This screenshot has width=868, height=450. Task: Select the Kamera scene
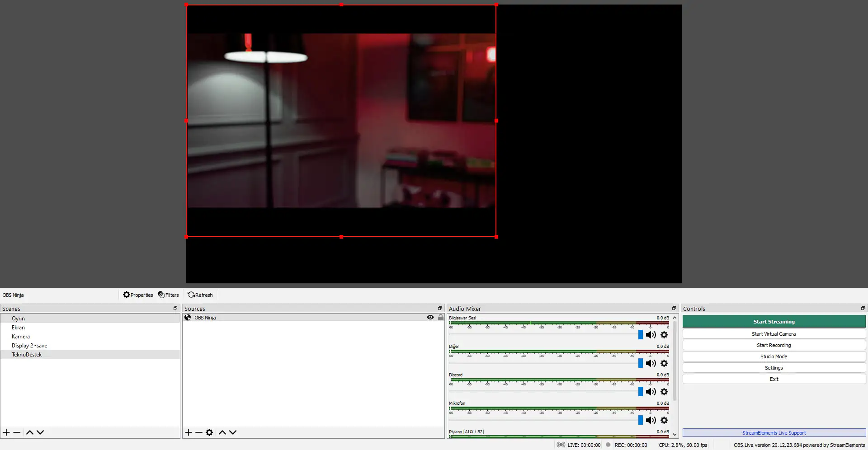click(x=21, y=337)
